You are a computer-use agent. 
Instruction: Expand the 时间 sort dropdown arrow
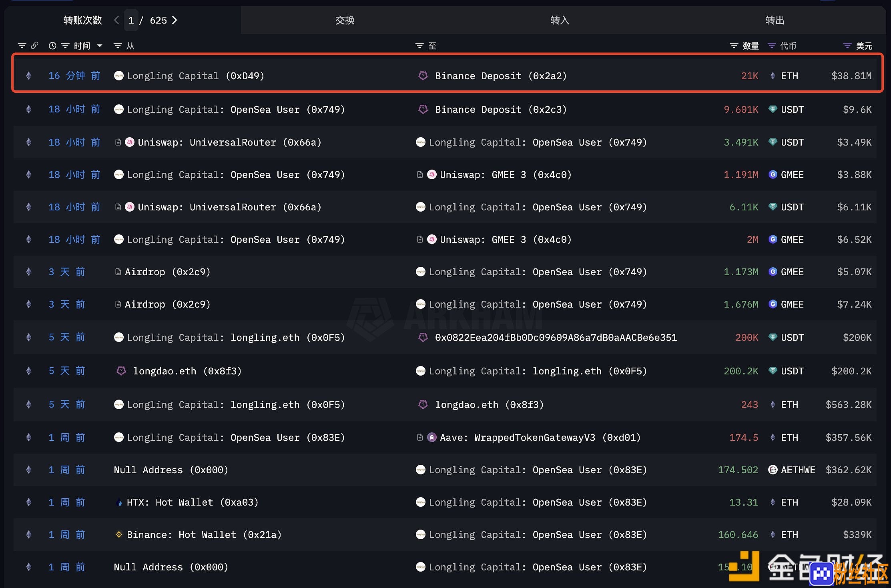[x=100, y=46]
